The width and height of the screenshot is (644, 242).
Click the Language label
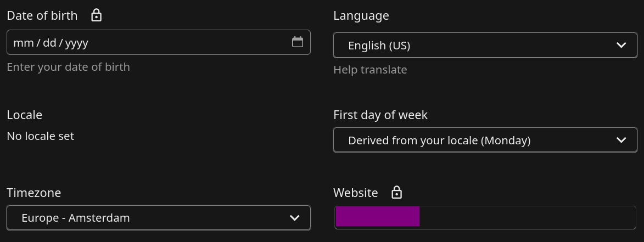361,15
